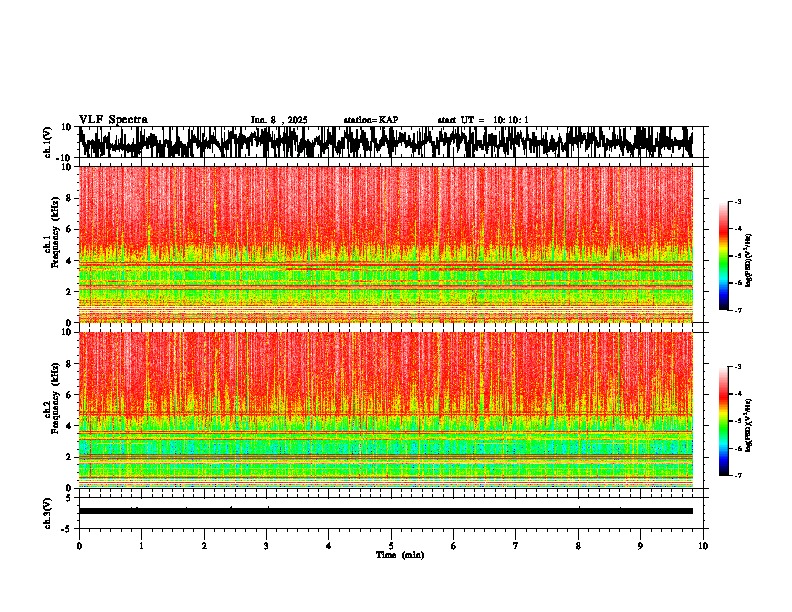Screen dimensions: 792x612
Task: Click the "Time (min)" axis label
Action: tap(400, 555)
